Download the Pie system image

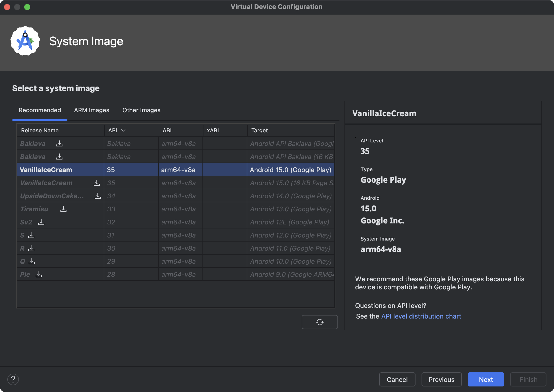click(x=39, y=274)
